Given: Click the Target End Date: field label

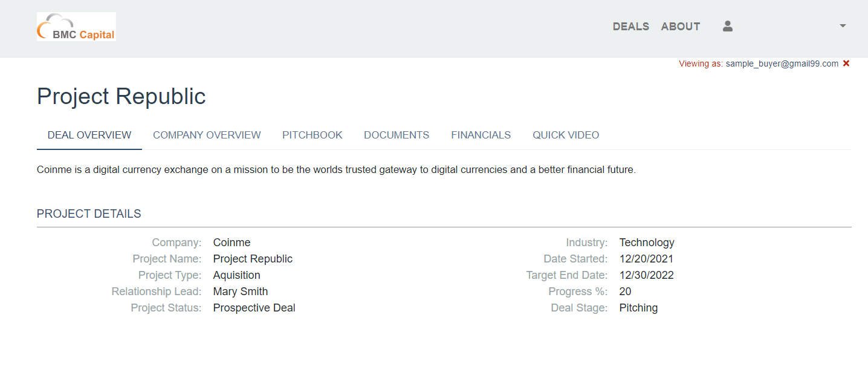Looking at the screenshot, I should (567, 275).
